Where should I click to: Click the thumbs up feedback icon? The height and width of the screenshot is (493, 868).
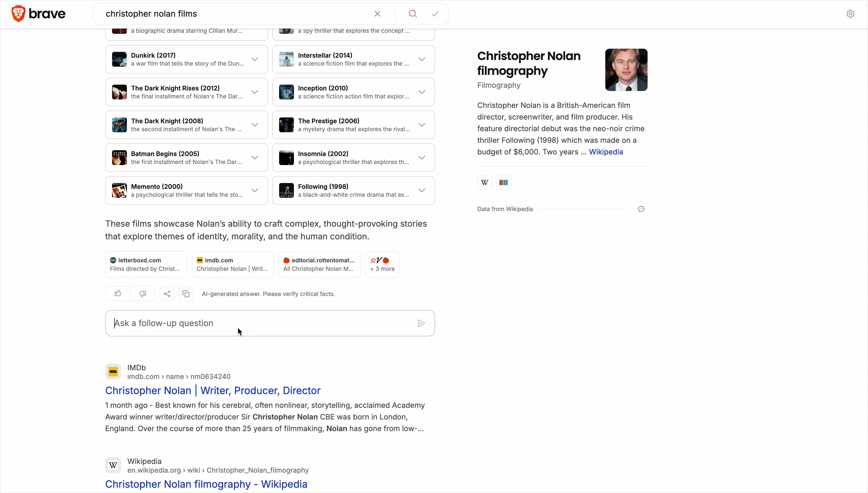coord(118,294)
